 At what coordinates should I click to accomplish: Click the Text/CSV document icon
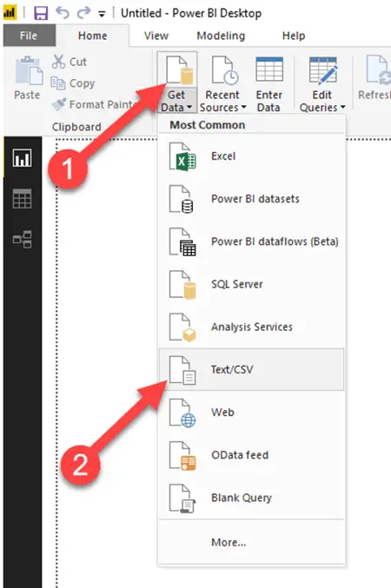182,371
